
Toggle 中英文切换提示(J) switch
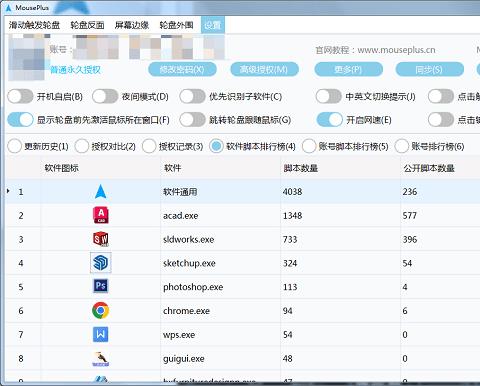tap(329, 97)
